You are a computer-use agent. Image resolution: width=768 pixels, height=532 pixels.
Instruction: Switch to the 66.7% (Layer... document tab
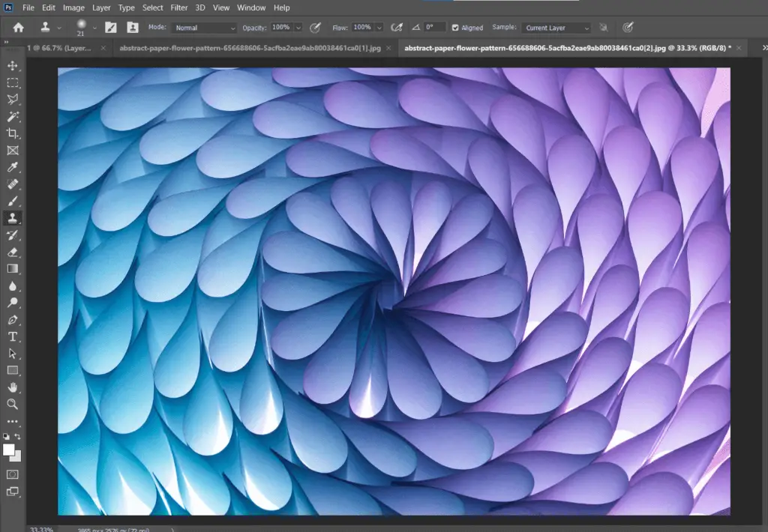(x=59, y=48)
